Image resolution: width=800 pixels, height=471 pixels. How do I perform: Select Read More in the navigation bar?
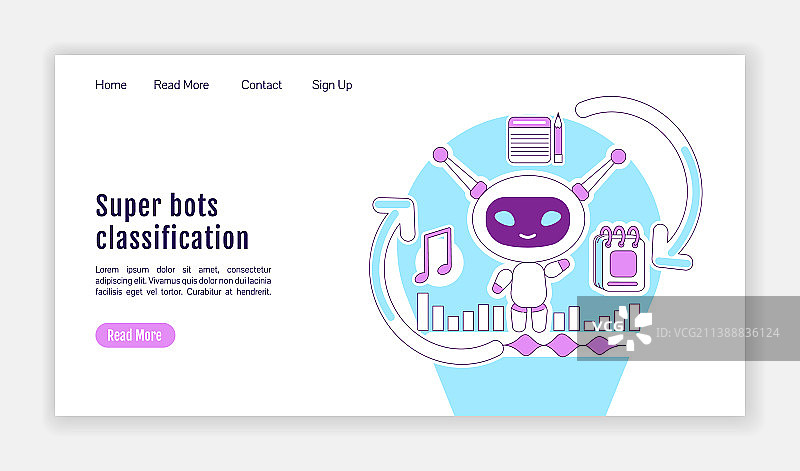click(x=181, y=85)
